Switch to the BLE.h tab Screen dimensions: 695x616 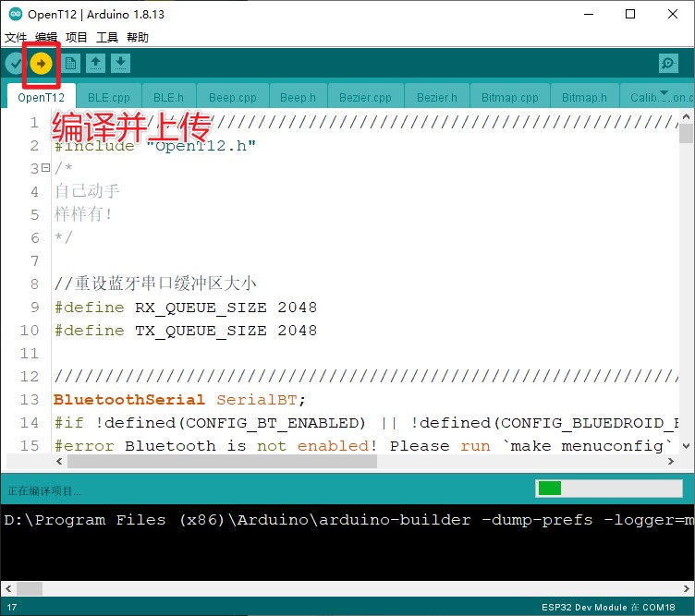point(168,97)
